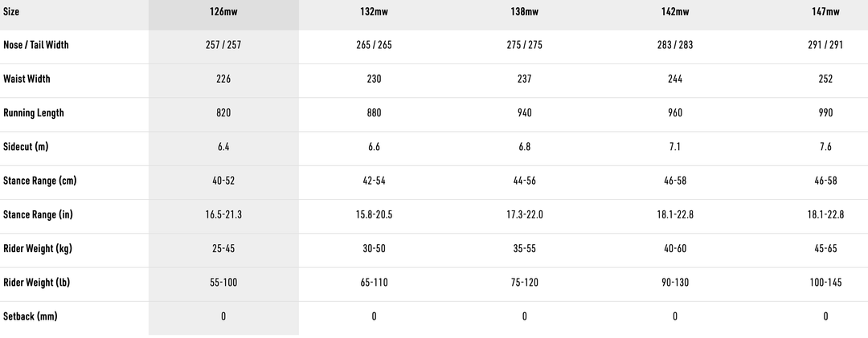This screenshot has width=868, height=338.
Task: Click the Setback (mm) row label
Action: tap(31, 316)
